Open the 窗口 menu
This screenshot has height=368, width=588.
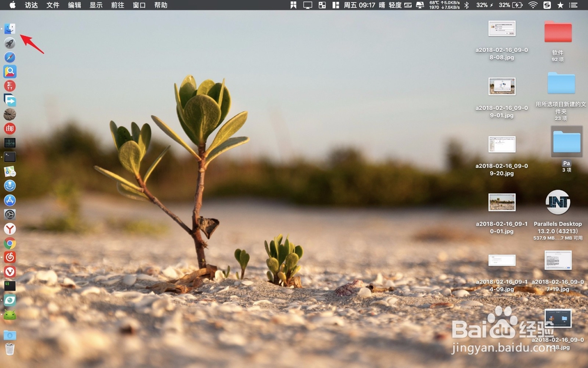(x=139, y=5)
